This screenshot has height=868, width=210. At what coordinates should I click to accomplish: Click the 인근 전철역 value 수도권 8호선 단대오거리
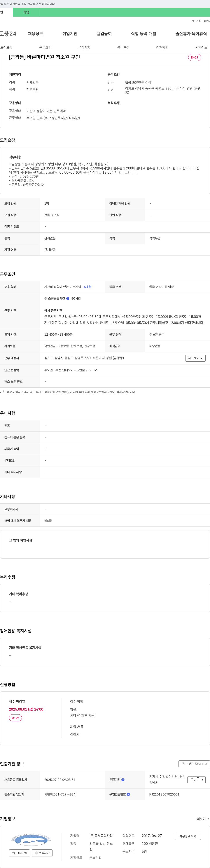71,370
